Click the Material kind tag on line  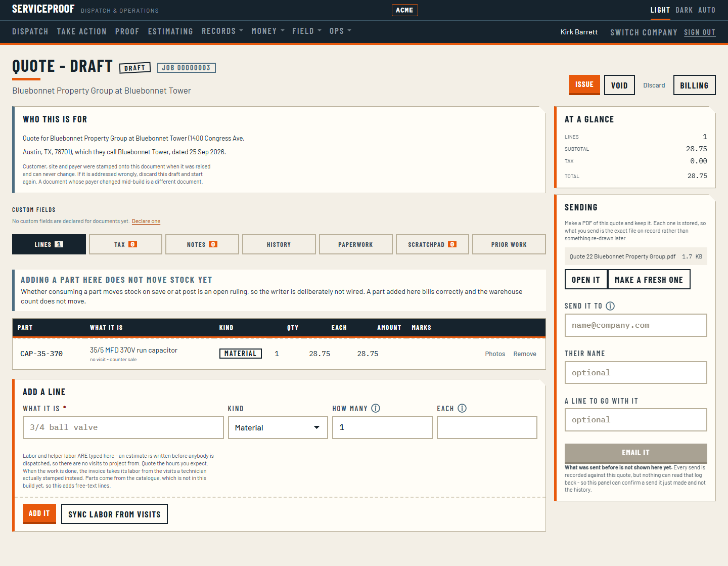pos(241,354)
